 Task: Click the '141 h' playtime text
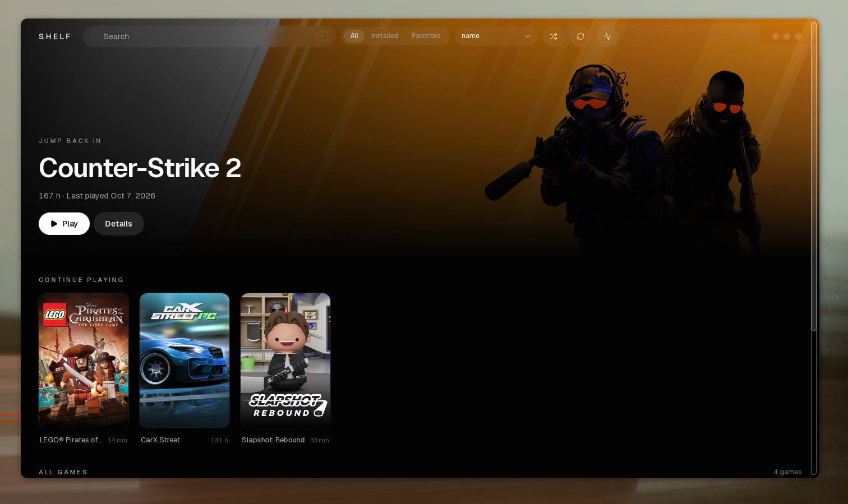tap(219, 441)
